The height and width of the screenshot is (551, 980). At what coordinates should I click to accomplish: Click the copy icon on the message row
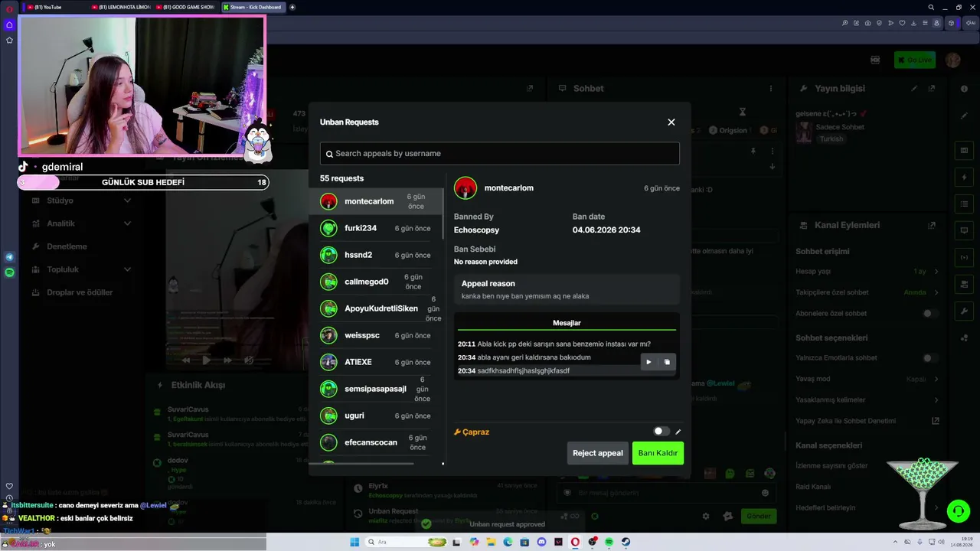667,362
